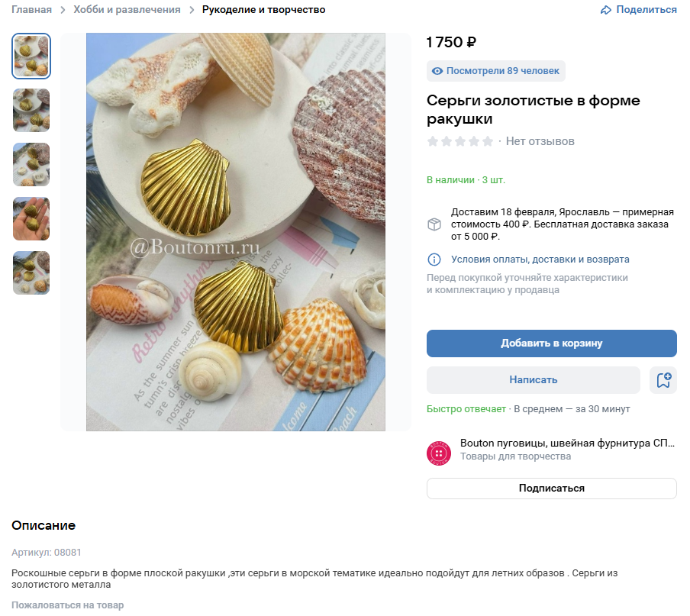Image resolution: width=690 pixels, height=616 pixels.
Task: Select the third product thumbnail
Action: tap(31, 165)
